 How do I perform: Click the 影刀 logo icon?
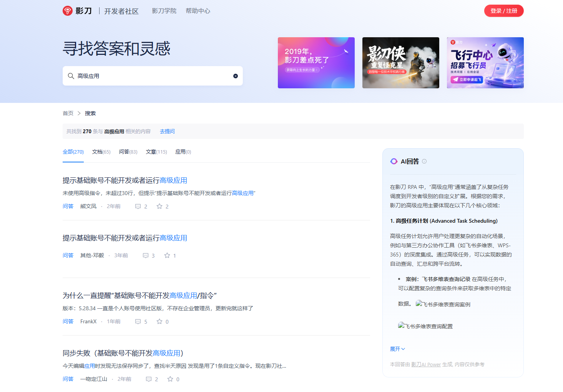point(68,11)
